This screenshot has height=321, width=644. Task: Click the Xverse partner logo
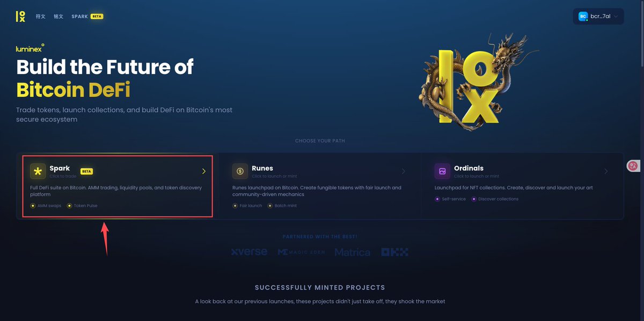click(249, 252)
